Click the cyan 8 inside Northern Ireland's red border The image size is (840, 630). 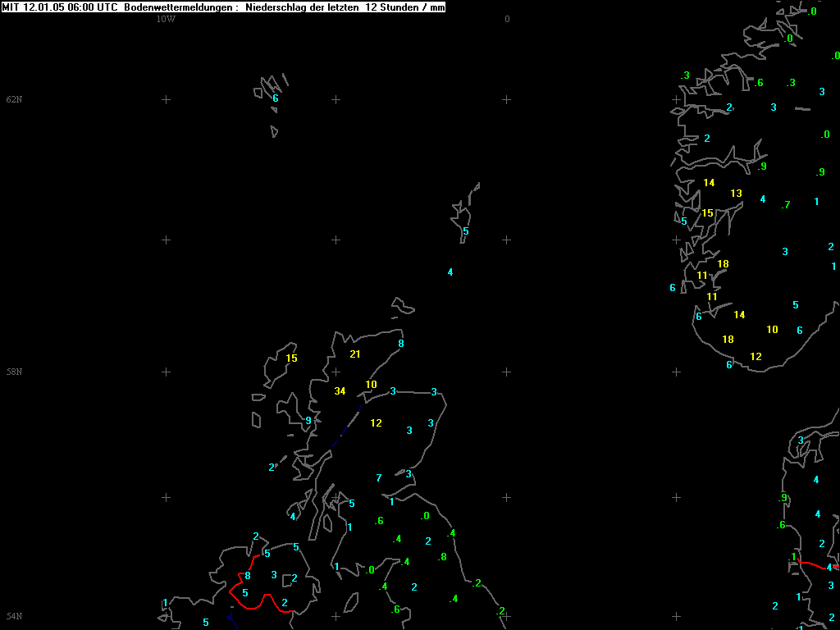248,576
